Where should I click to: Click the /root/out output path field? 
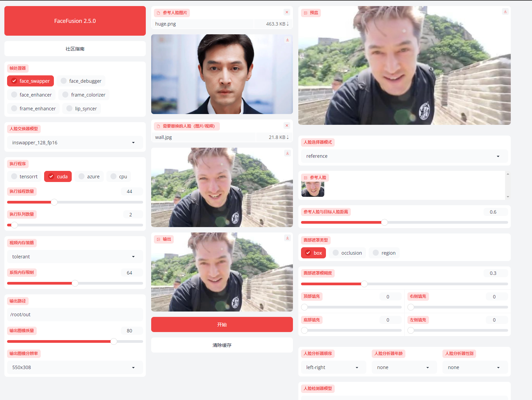(75, 315)
